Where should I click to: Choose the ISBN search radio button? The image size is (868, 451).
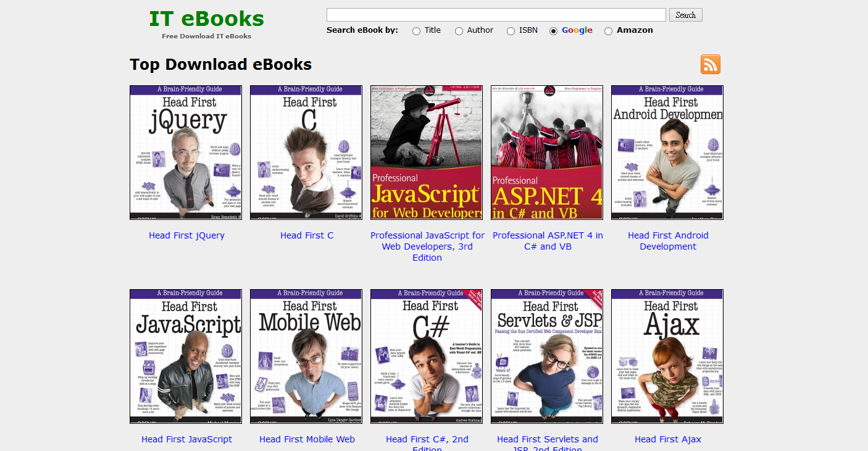click(511, 31)
